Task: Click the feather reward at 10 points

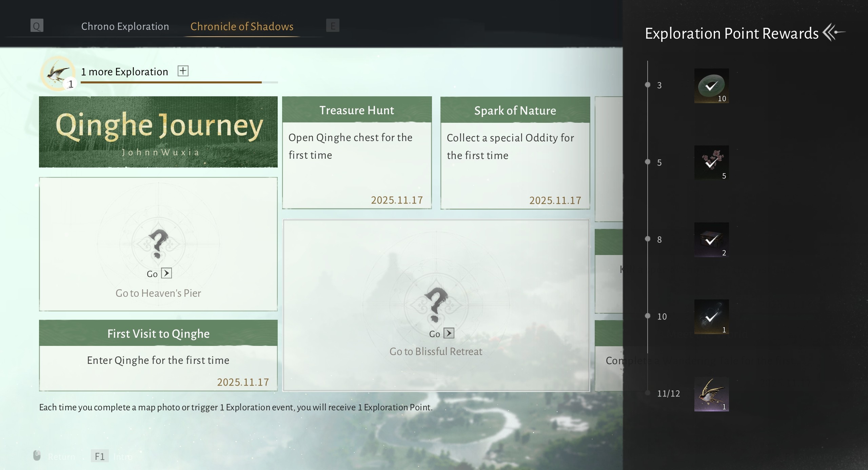Action: coord(711,317)
